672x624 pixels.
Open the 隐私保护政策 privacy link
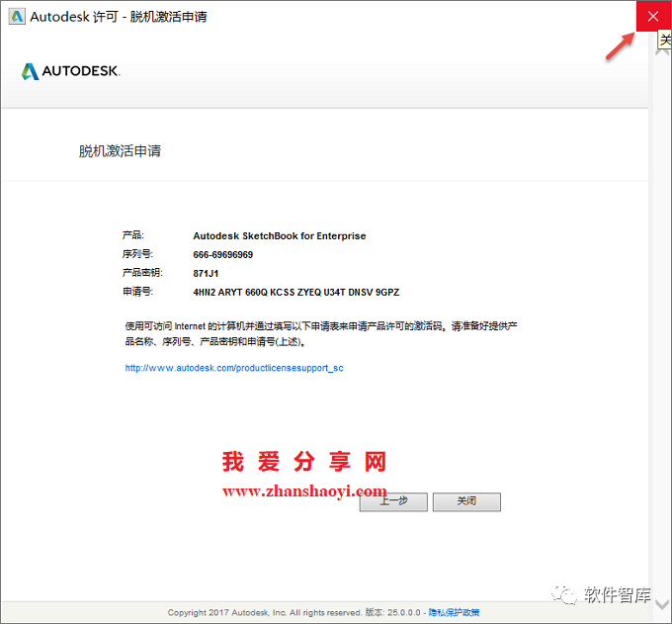tap(454, 612)
